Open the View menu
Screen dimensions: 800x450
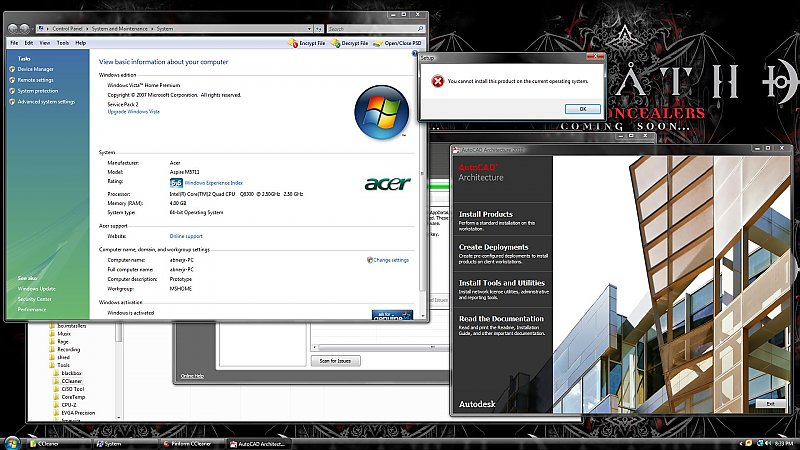pyautogui.click(x=45, y=43)
